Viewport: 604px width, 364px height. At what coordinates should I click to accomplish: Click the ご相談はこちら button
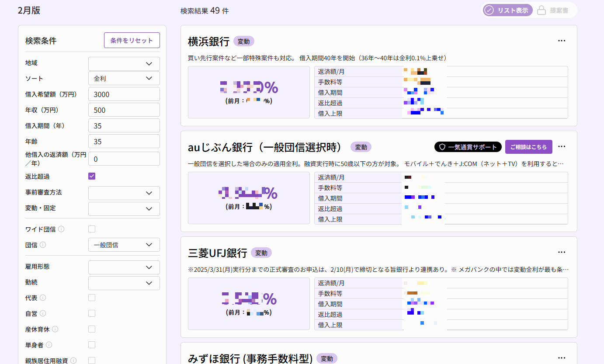tap(529, 147)
